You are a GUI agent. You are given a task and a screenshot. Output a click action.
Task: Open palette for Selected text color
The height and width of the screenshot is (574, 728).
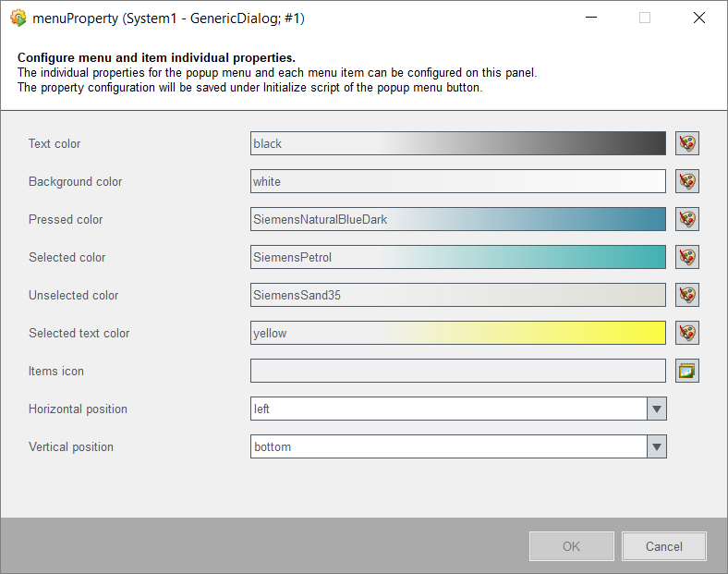[x=686, y=333]
